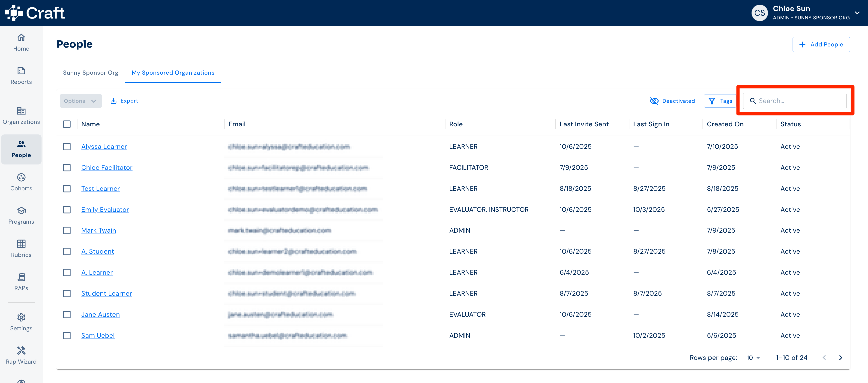Check the select-all header checkbox
Screen dimensions: 868x383
click(x=67, y=124)
